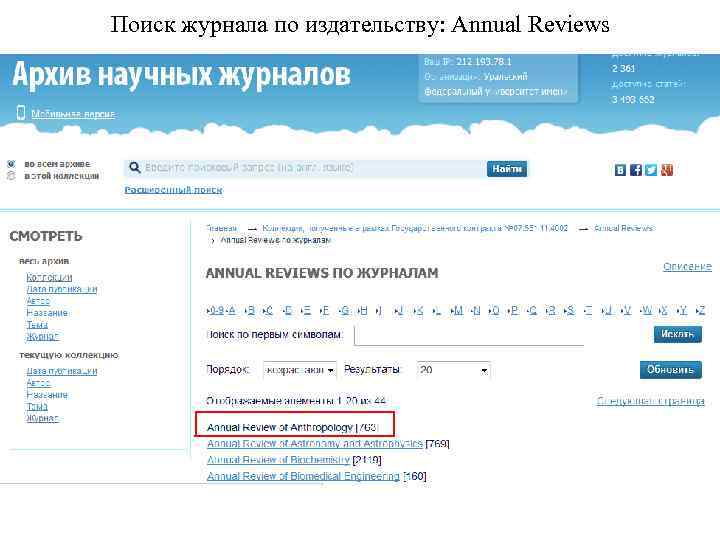The height and width of the screenshot is (540, 720).
Task: Open Annual Review of Biomedical Engineering
Action: tap(304, 476)
